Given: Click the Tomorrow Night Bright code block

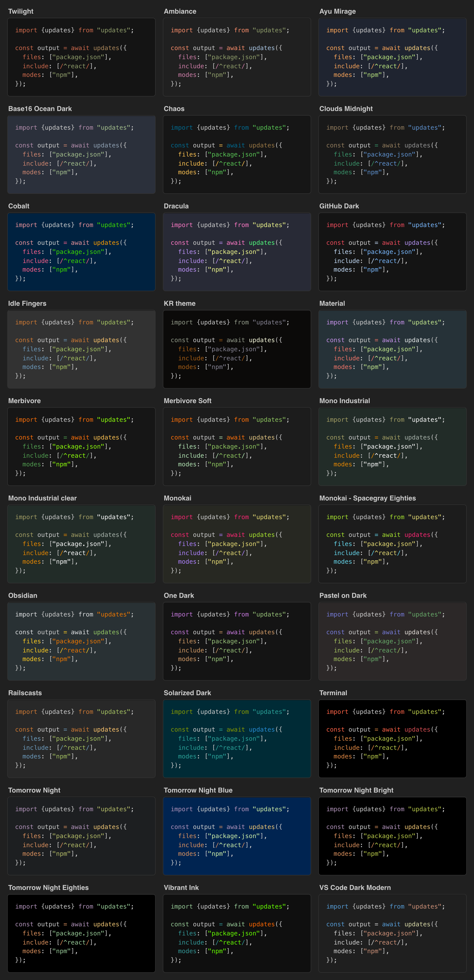Looking at the screenshot, I should coord(393,836).
